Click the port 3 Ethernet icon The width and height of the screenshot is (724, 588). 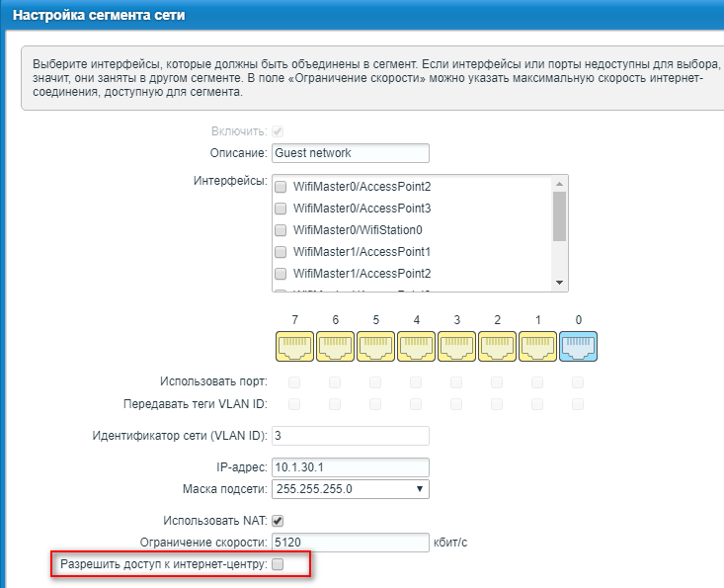[x=456, y=346]
